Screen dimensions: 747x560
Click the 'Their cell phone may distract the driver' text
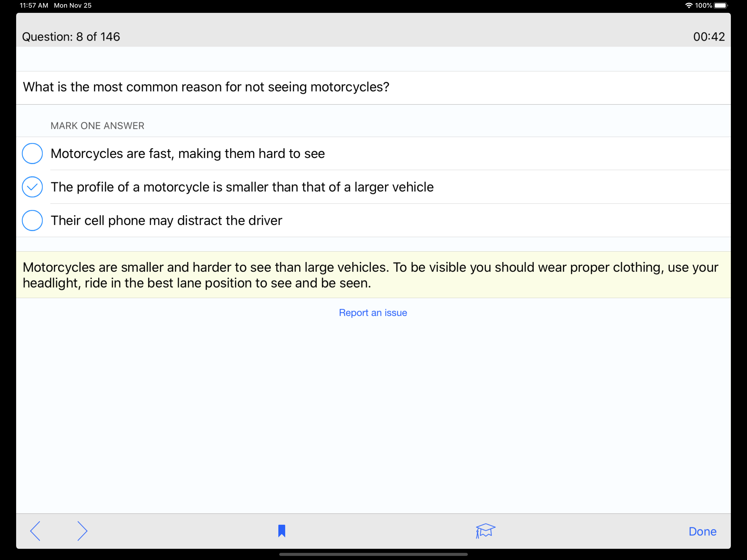pos(167,221)
